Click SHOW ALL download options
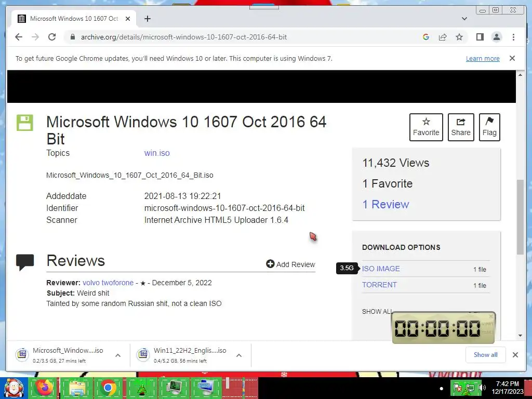Image resolution: width=532 pixels, height=399 pixels. click(x=377, y=312)
